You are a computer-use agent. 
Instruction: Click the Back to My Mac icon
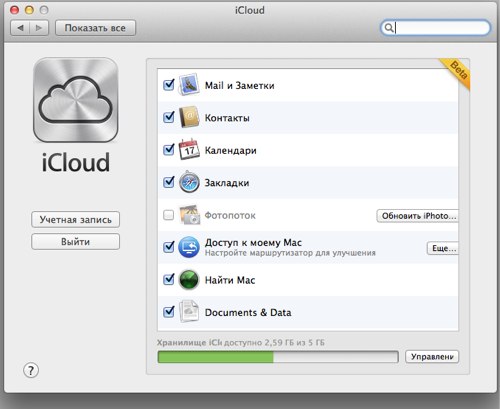pyautogui.click(x=189, y=247)
